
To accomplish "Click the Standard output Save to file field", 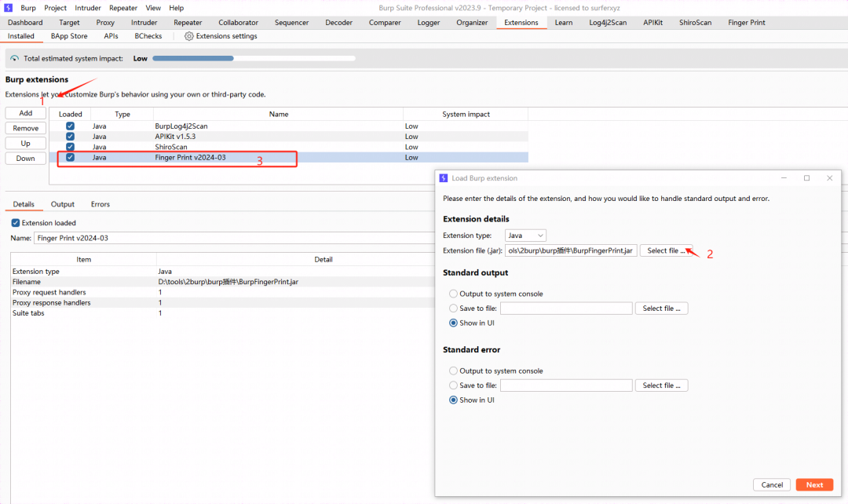I will pos(566,309).
